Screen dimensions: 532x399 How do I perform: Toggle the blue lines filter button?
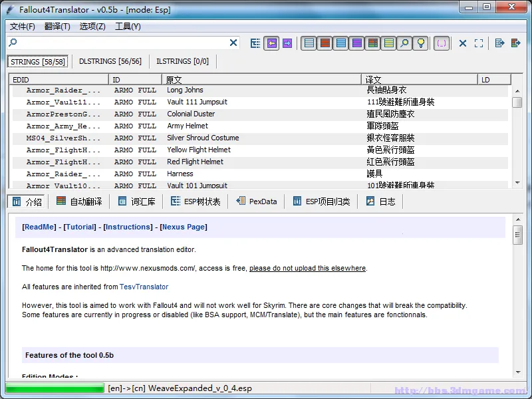tap(341, 43)
